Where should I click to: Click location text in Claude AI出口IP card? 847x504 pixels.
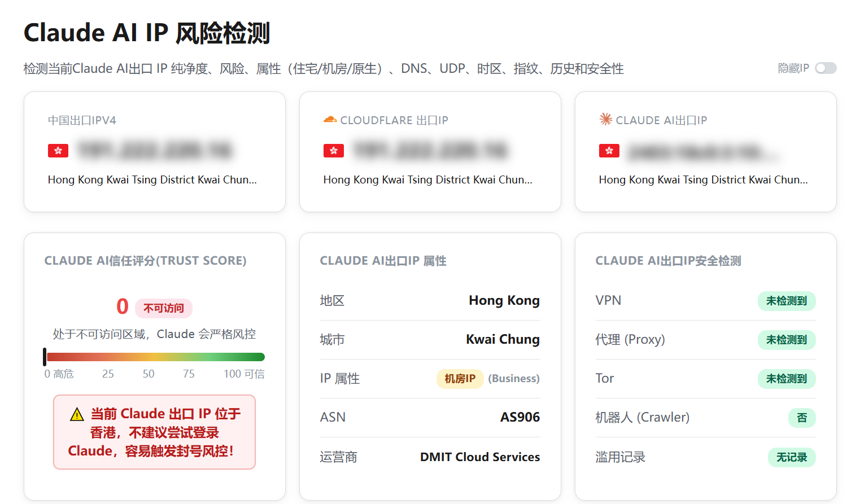tap(704, 179)
